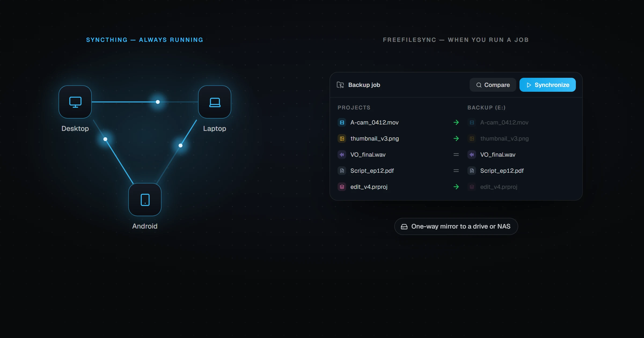Start the Compare button
The width and height of the screenshot is (644, 338).
493,85
